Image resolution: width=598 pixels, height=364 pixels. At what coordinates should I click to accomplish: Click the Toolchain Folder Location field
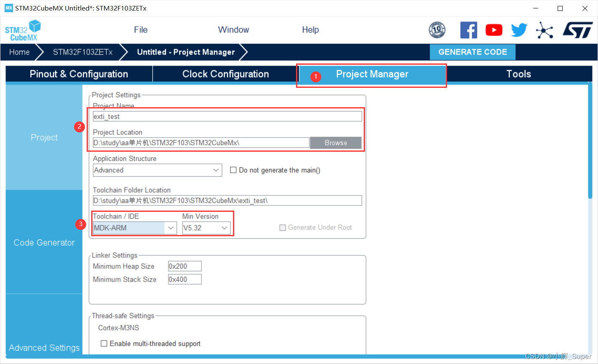click(x=227, y=200)
